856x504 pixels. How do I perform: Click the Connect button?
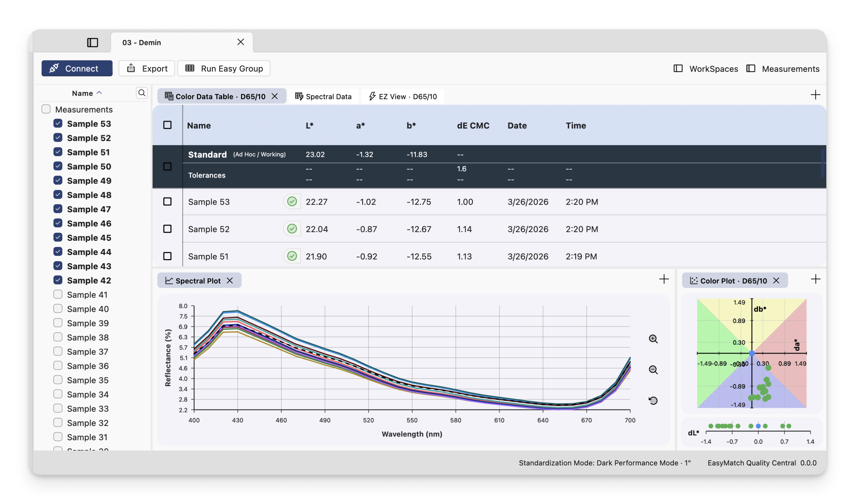click(77, 69)
